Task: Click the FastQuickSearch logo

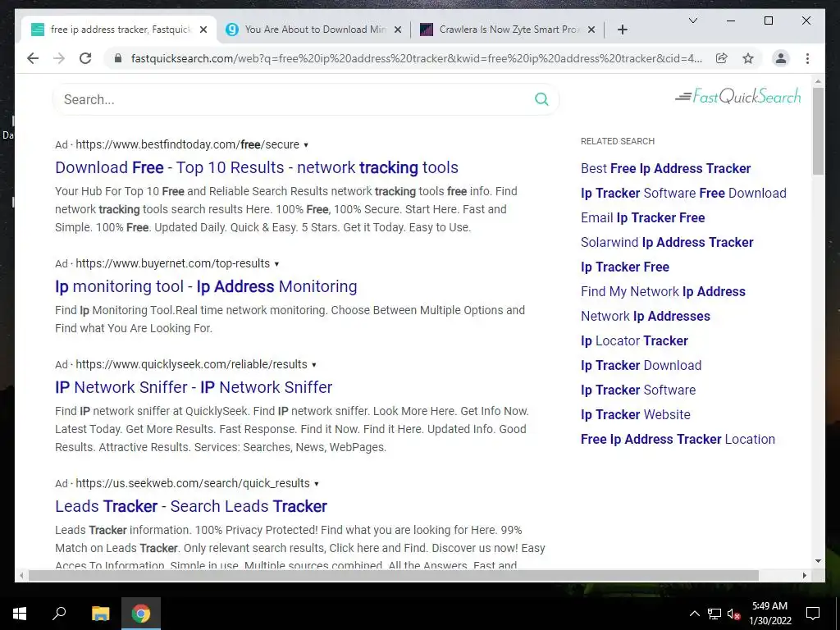Action: 738,97
